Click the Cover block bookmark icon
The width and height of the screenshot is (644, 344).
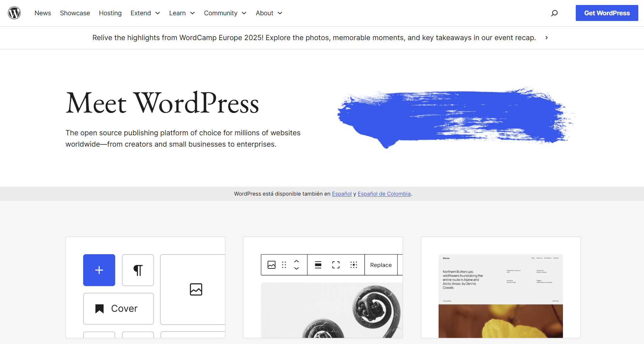[x=100, y=308]
